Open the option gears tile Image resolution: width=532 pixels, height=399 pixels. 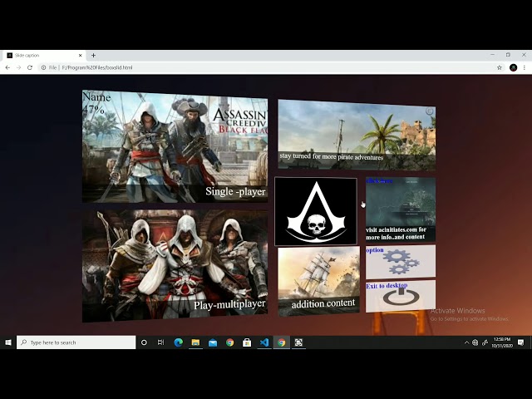point(401,262)
